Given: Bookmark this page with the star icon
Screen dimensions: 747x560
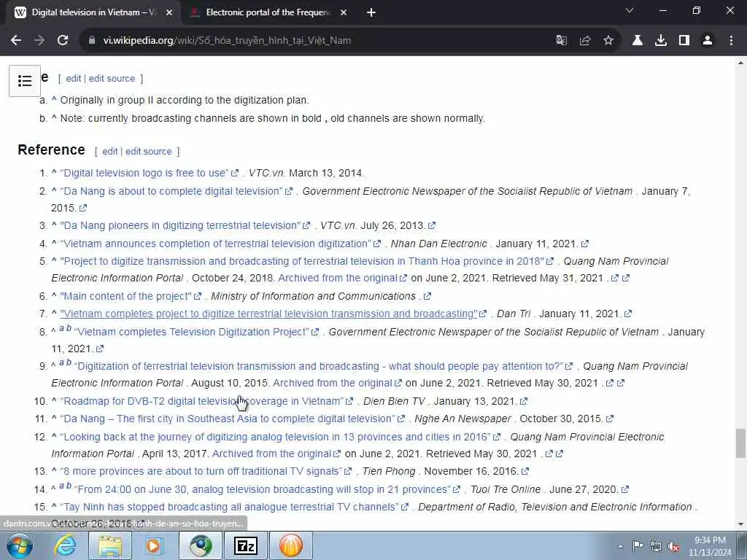Looking at the screenshot, I should pos(608,41).
